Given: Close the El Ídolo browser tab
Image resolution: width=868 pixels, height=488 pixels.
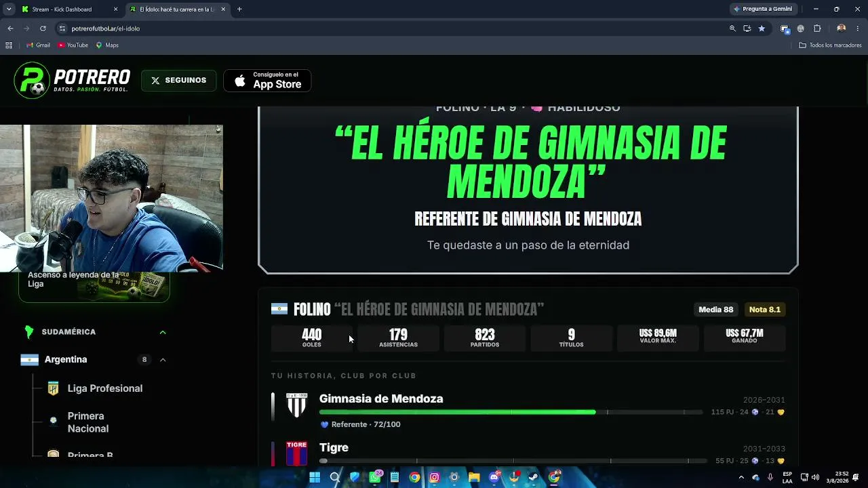Looking at the screenshot, I should 223,9.
